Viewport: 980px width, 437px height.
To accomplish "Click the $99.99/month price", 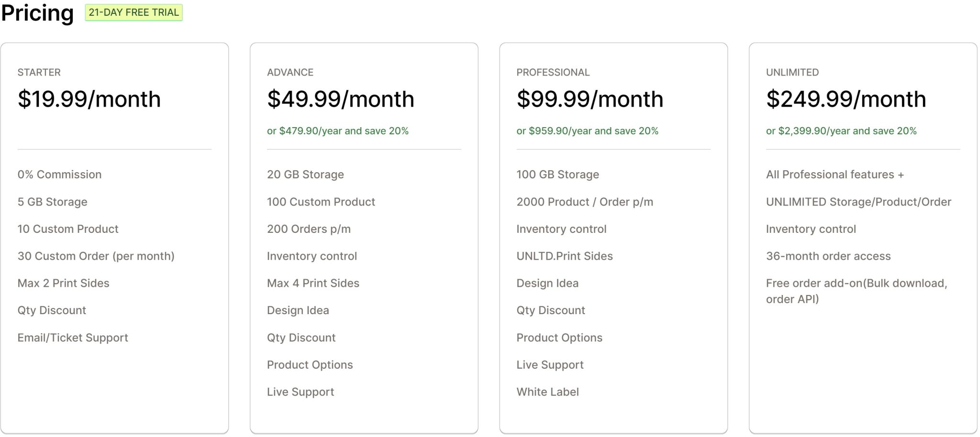I will (x=590, y=99).
